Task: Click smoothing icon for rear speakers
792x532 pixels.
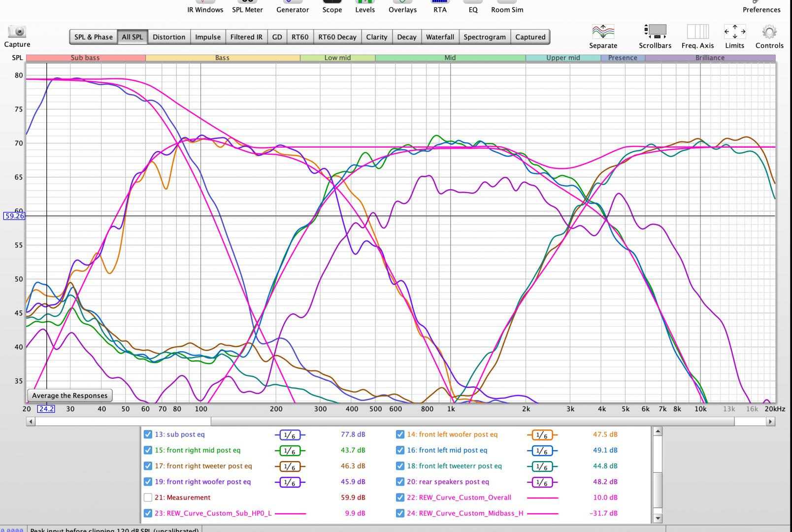Action: click(542, 482)
